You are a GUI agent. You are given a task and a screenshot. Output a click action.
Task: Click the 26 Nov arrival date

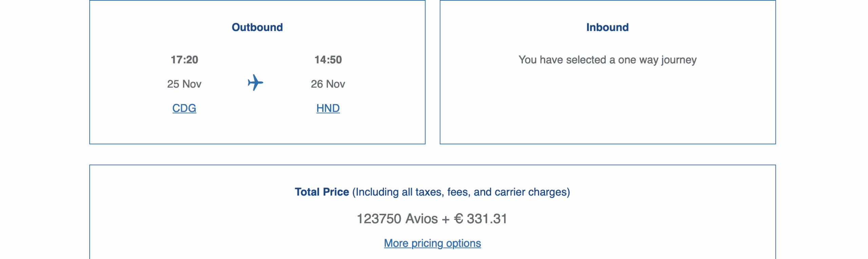(x=328, y=84)
